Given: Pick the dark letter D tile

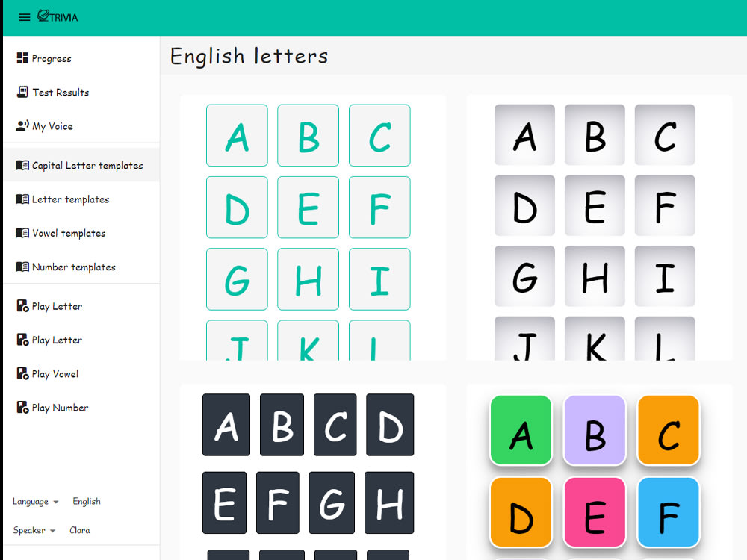Looking at the screenshot, I should [x=390, y=425].
